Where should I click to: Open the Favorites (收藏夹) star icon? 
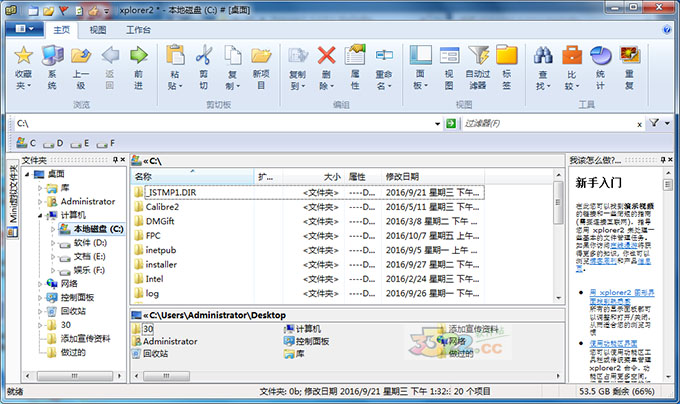pyautogui.click(x=23, y=55)
